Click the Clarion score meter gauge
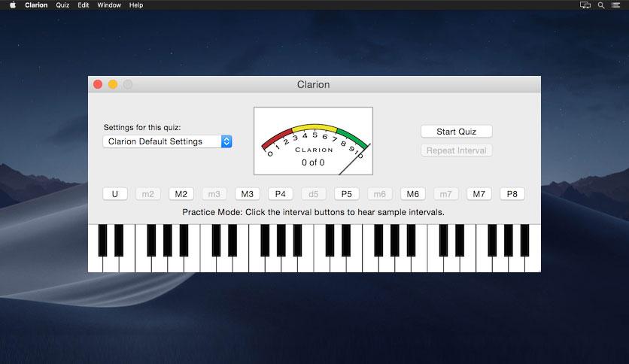The image size is (629, 364). coord(313,141)
